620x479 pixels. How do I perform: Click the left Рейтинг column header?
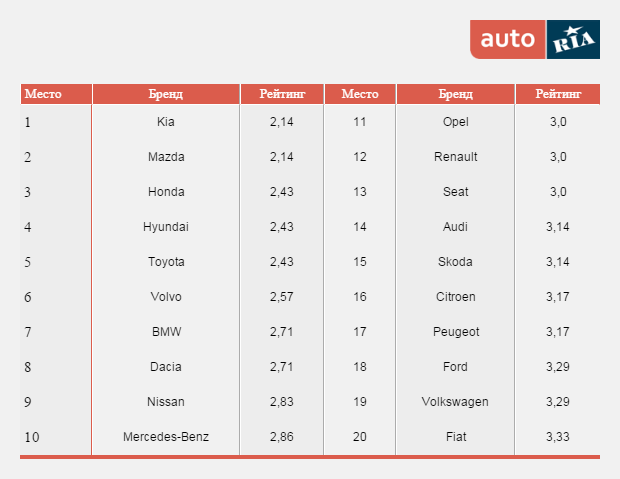pyautogui.click(x=281, y=94)
